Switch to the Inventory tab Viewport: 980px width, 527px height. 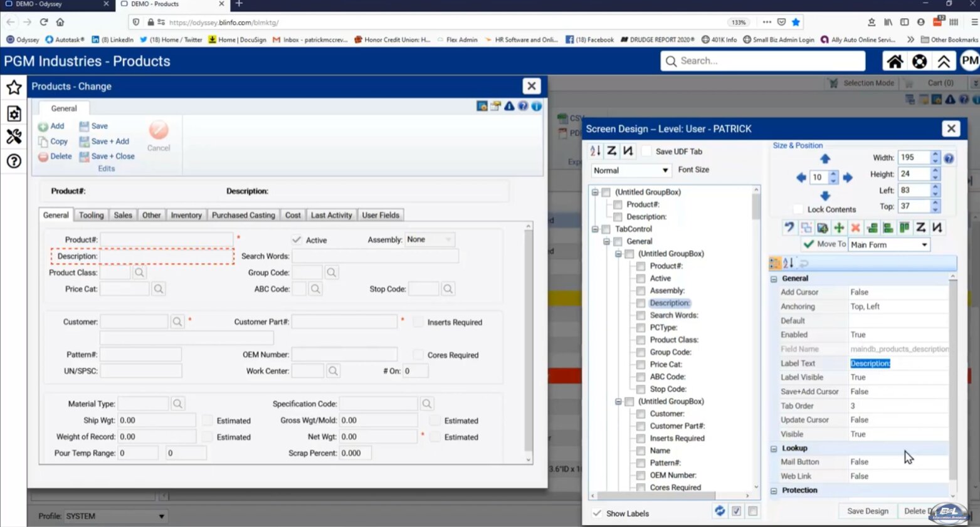coord(186,215)
